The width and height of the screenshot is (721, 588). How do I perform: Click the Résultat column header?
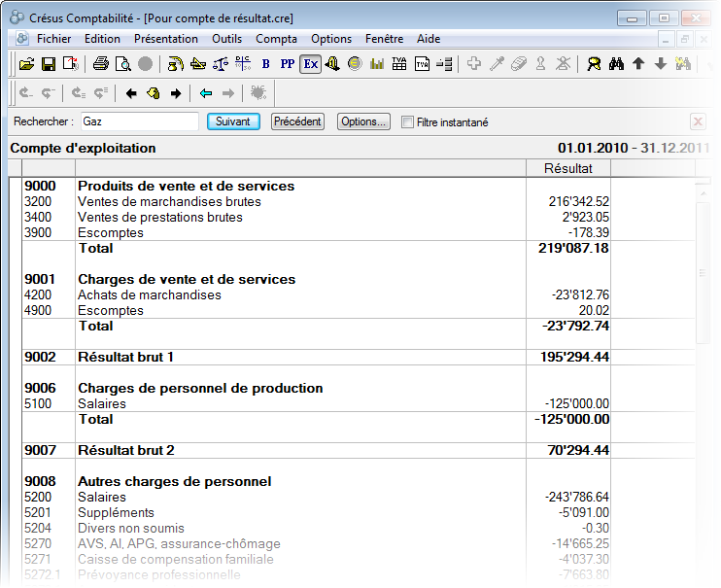(x=567, y=168)
